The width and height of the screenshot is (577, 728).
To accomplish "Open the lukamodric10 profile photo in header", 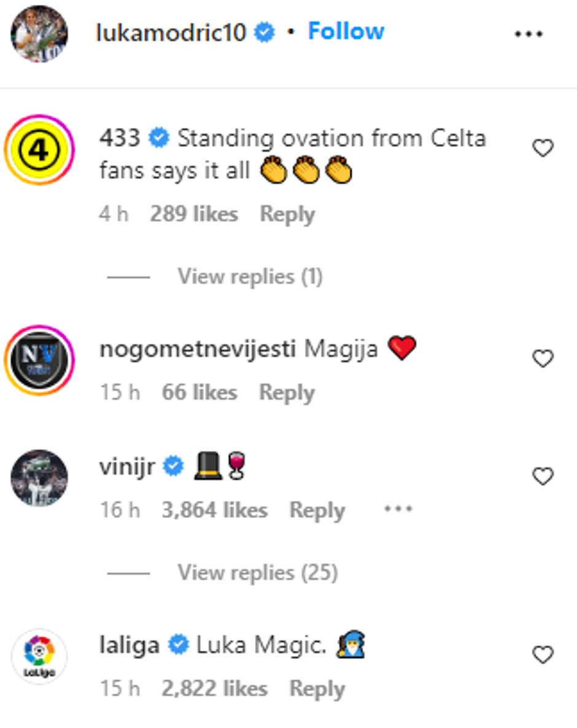I will point(39,34).
